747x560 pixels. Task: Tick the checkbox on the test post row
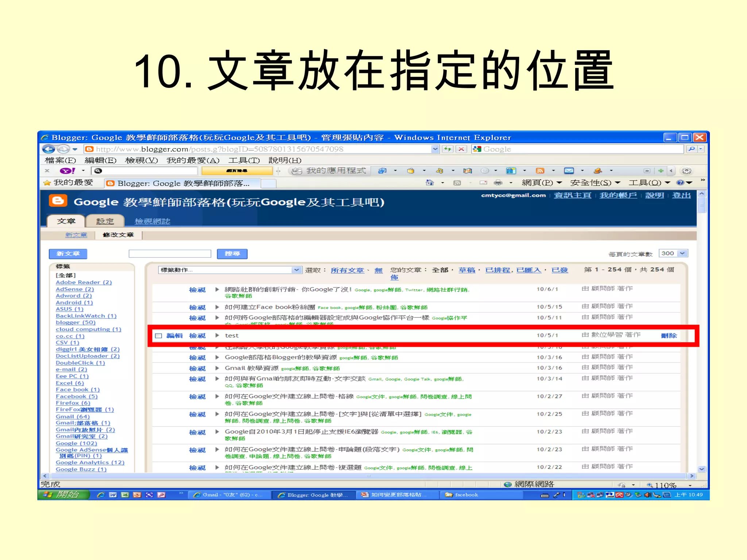tap(158, 335)
